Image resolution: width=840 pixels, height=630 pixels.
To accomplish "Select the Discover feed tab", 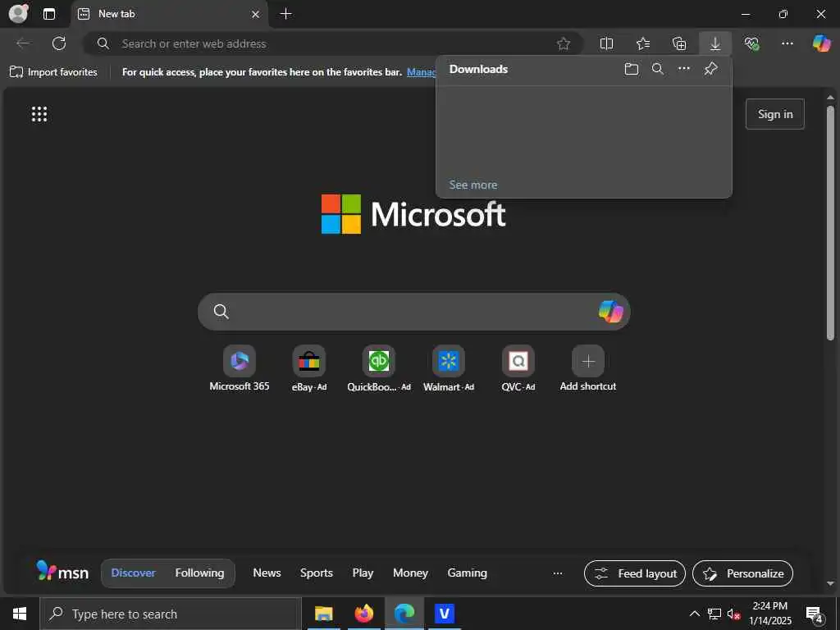I will (133, 573).
